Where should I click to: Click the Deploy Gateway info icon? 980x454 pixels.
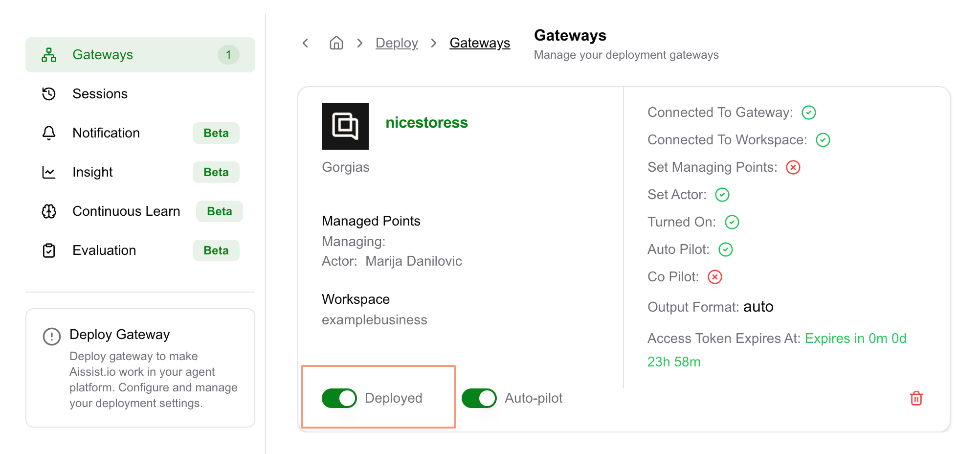[52, 337]
